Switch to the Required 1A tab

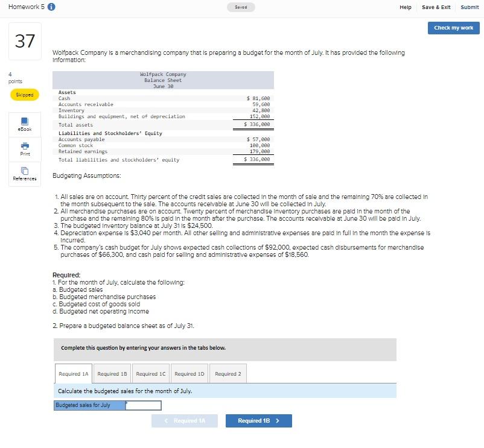tap(74, 374)
